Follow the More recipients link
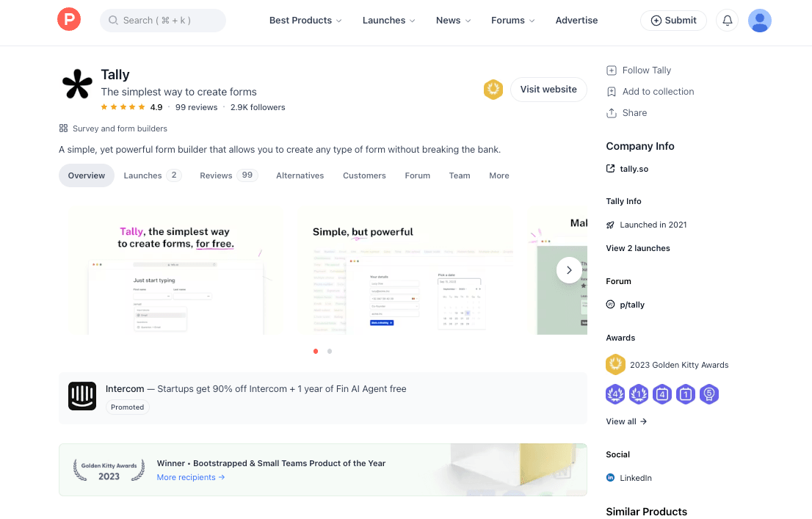 click(191, 477)
